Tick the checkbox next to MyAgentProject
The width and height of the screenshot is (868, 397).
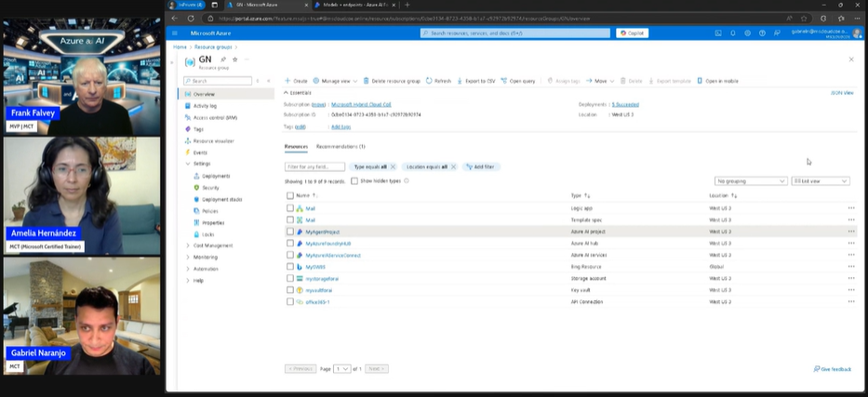290,232
